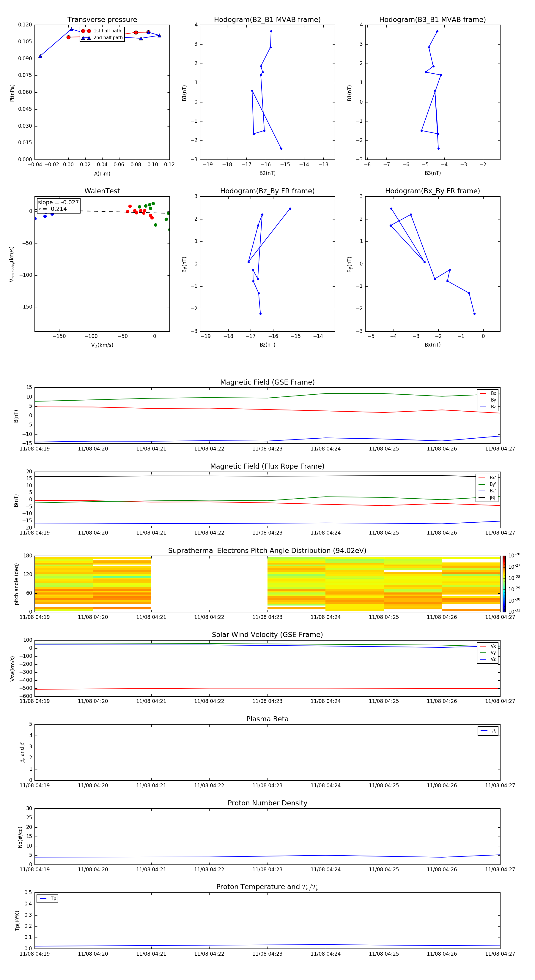
Task: Click the "V_A(km/s)" x-axis label of WalenTest
Action: (102, 345)
